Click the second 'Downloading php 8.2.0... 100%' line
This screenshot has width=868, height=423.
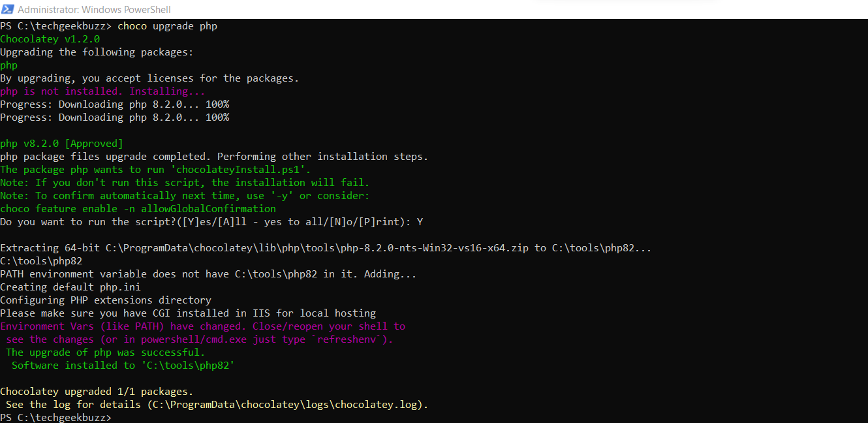[114, 117]
